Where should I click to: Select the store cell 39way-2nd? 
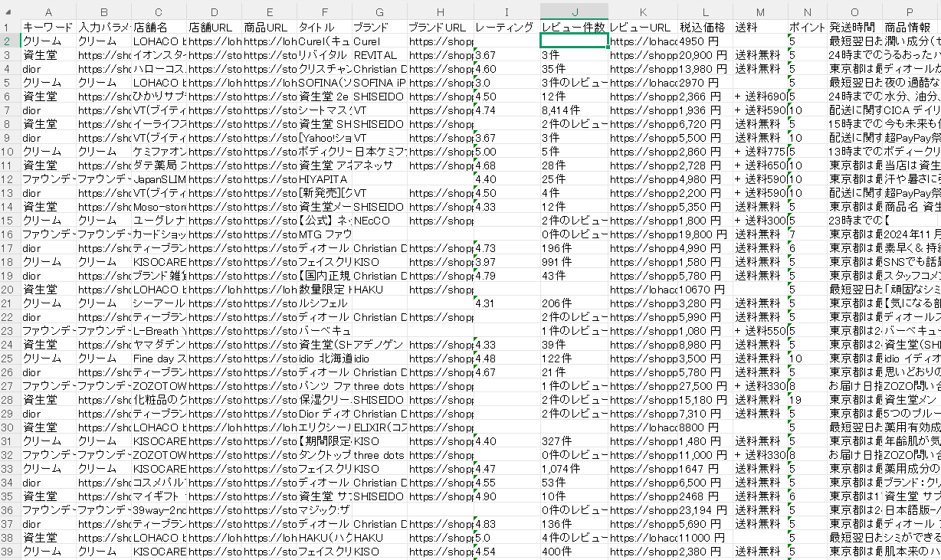coord(159,510)
